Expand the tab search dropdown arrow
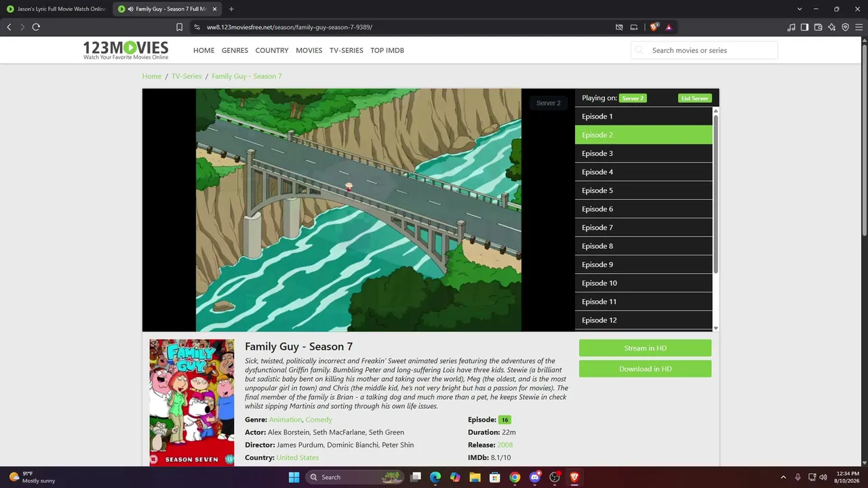Viewport: 868px width, 488px height. (800, 9)
